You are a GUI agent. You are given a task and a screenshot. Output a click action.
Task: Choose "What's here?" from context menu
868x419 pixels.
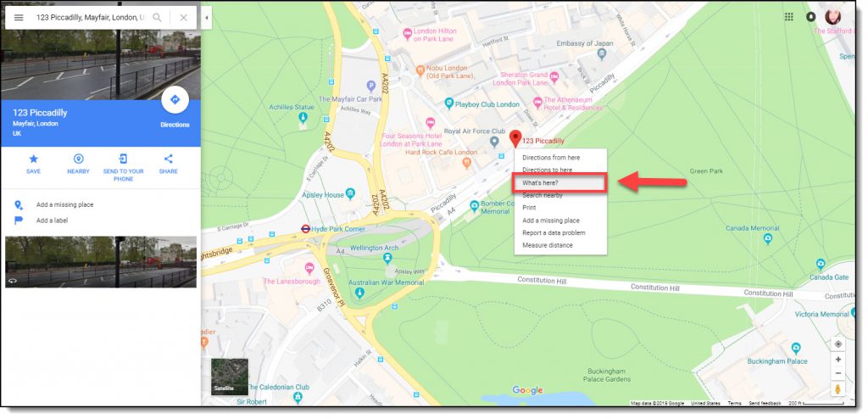(x=559, y=182)
